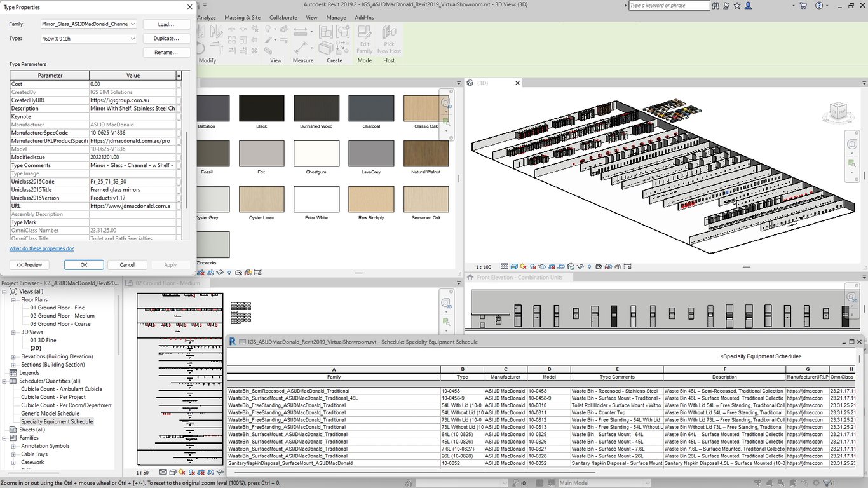Open the Collaborate ribbon tab
The width and height of the screenshot is (868, 488).
[x=283, y=18]
